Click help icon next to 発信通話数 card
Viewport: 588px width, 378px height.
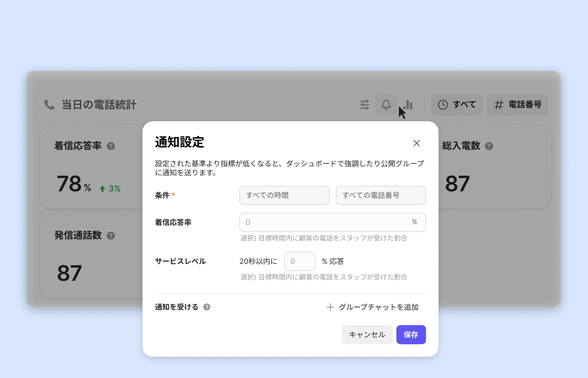(111, 236)
